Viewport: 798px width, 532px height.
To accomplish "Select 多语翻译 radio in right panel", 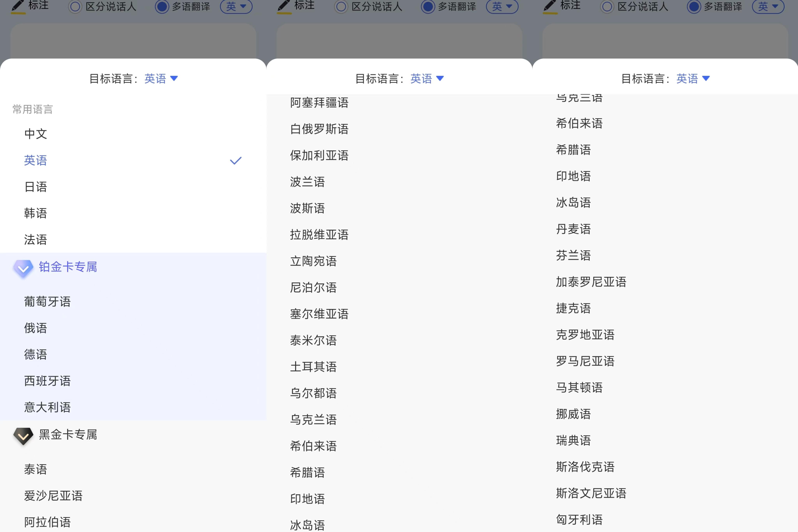I will coord(694,7).
